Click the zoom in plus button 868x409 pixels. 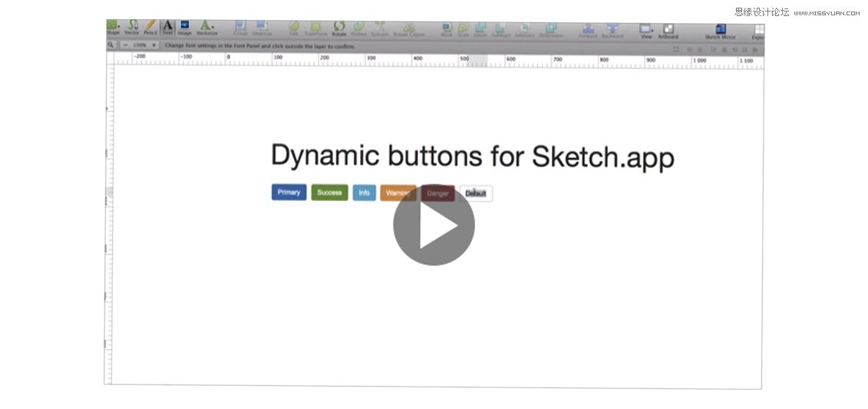153,45
